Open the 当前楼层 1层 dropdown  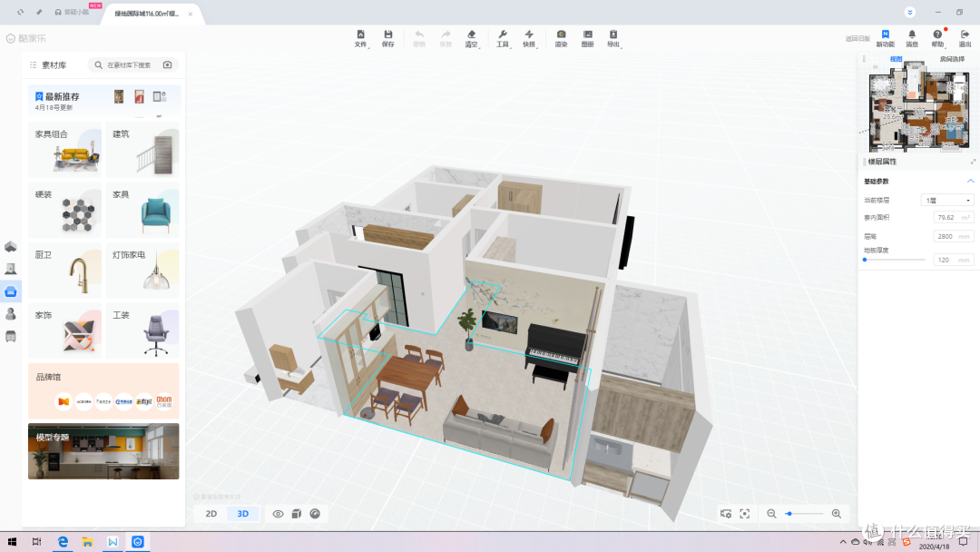click(x=947, y=201)
